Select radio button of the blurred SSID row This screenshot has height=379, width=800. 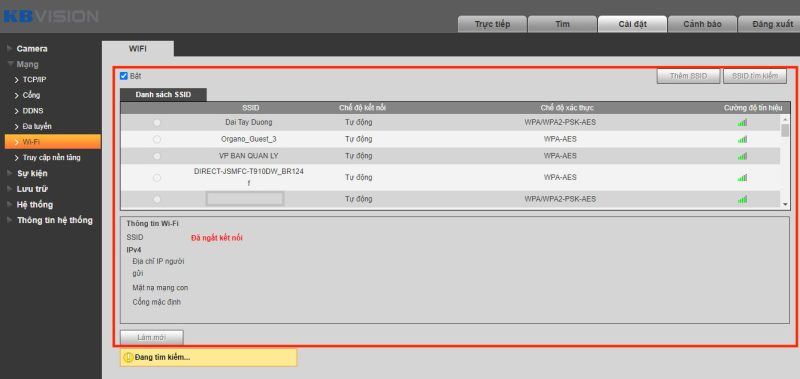[x=157, y=199]
